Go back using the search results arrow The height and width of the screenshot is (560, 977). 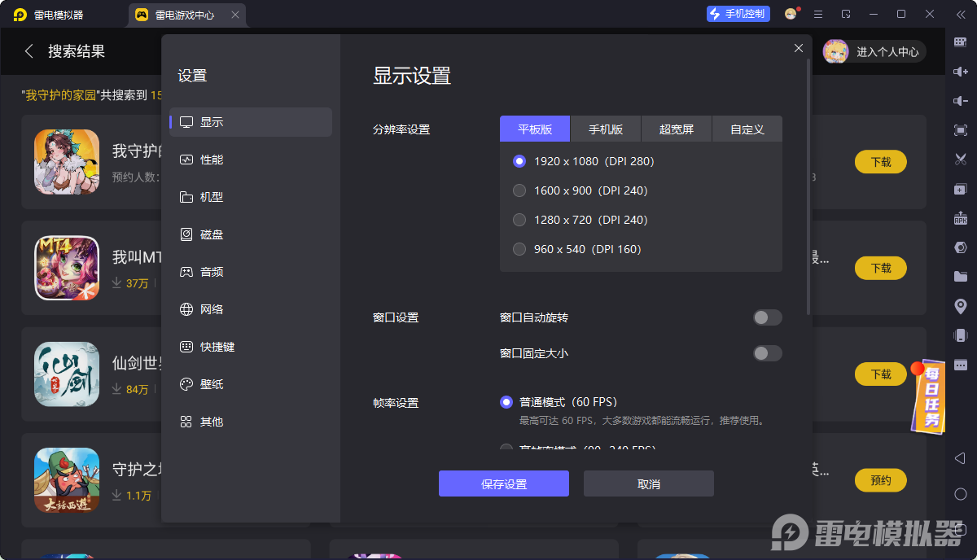(29, 51)
